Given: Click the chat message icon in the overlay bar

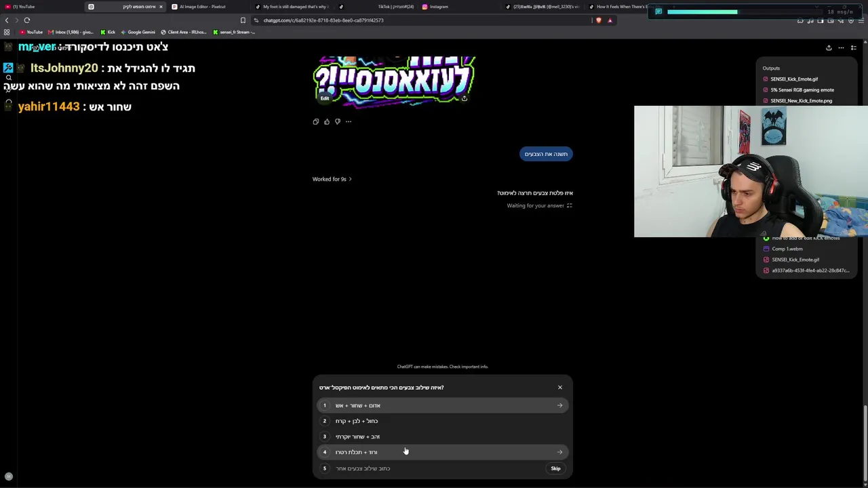Looking at the screenshot, I should tap(658, 12).
